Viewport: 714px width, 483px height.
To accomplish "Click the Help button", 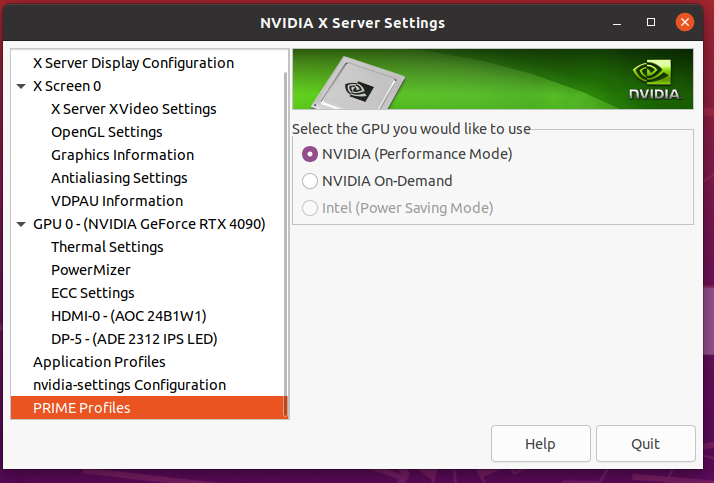I will (541, 444).
